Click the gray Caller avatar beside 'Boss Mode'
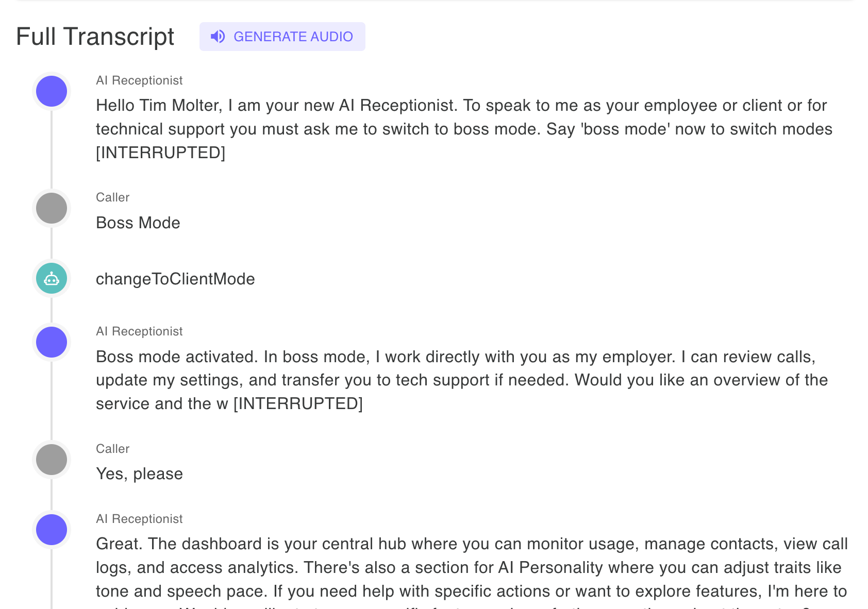868x609 pixels. click(51, 208)
